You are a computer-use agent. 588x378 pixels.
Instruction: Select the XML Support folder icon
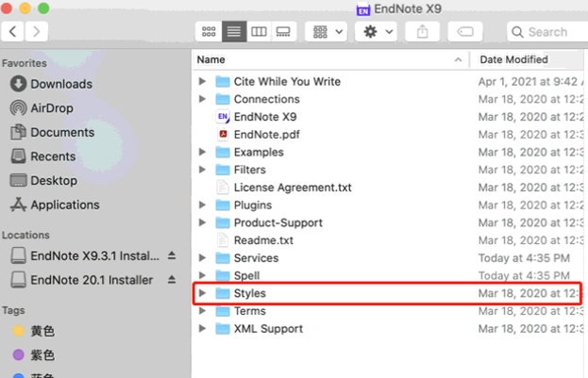click(223, 329)
